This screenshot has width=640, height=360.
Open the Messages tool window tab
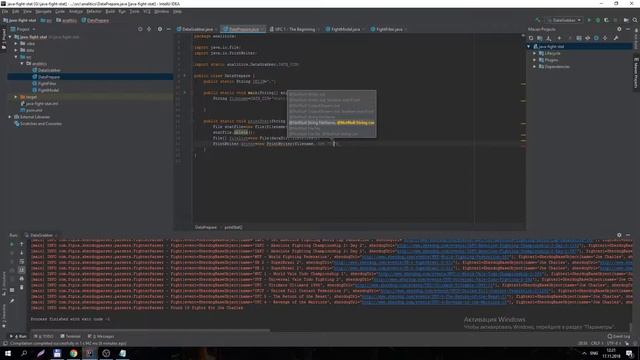[101, 336]
